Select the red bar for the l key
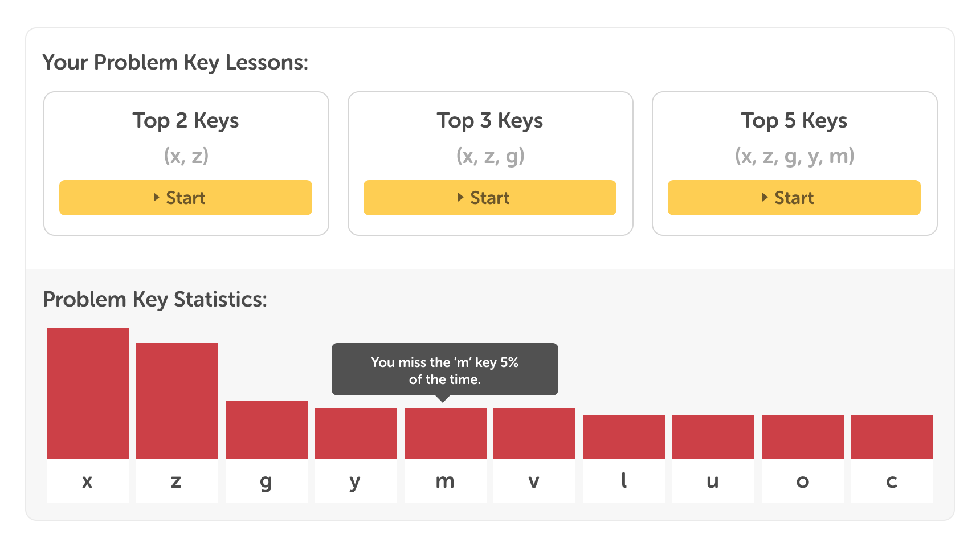The image size is (980, 547). coord(624,437)
